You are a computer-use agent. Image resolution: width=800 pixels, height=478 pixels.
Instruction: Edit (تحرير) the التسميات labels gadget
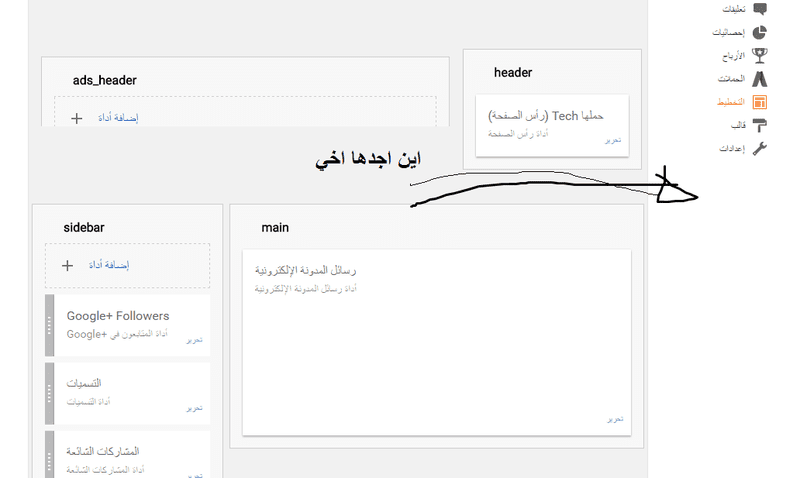point(194,408)
